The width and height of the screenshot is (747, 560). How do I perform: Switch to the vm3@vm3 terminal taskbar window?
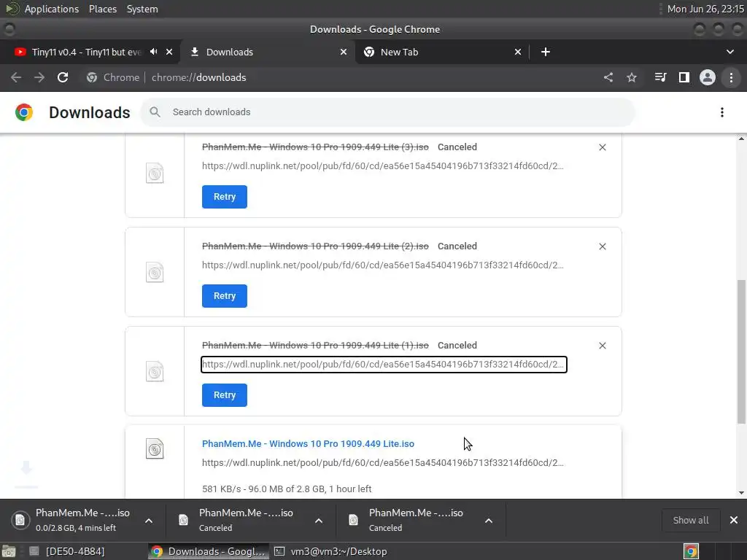coord(330,551)
